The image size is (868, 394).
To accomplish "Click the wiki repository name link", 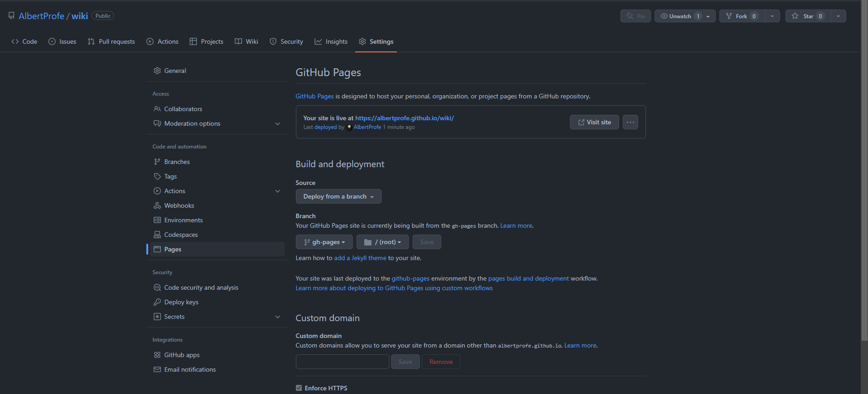I will pos(80,16).
